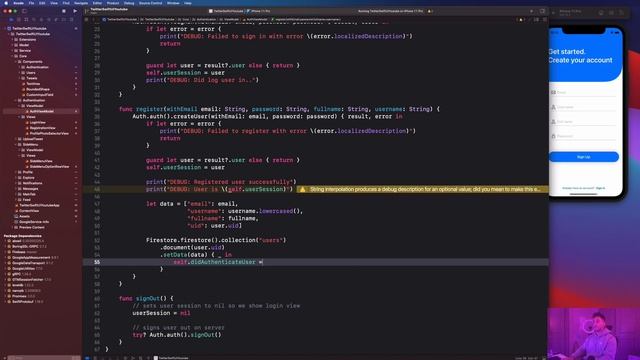640x360 pixels.
Task: Open the Debug menu
Action: (x=129, y=3)
